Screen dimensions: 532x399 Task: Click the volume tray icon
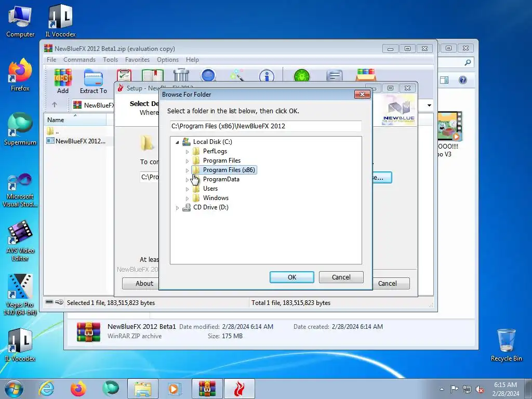pos(480,389)
